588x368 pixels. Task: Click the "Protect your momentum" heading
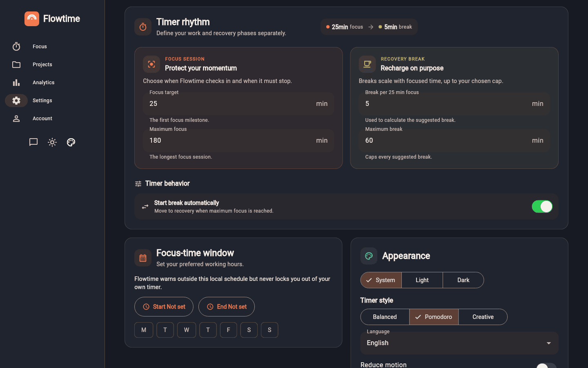click(201, 68)
